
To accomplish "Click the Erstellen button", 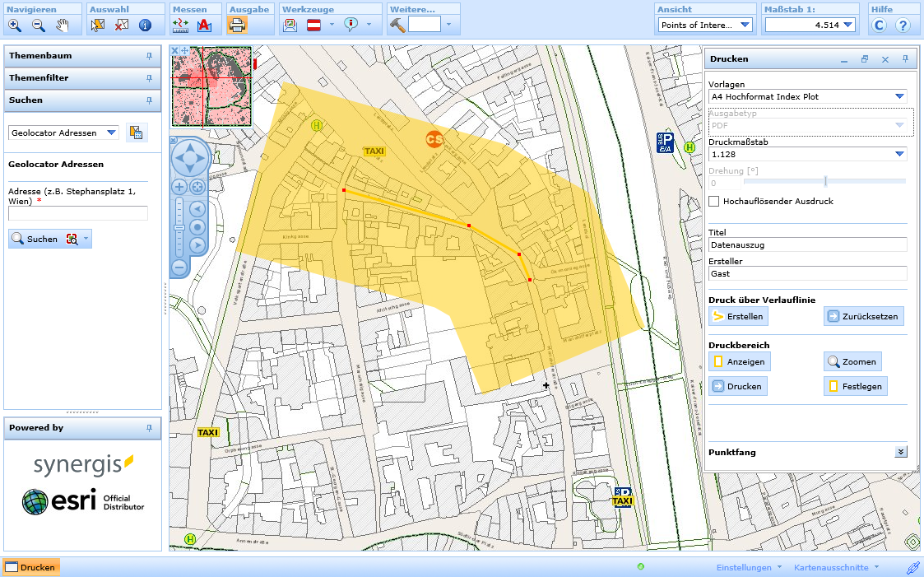I will [738, 316].
